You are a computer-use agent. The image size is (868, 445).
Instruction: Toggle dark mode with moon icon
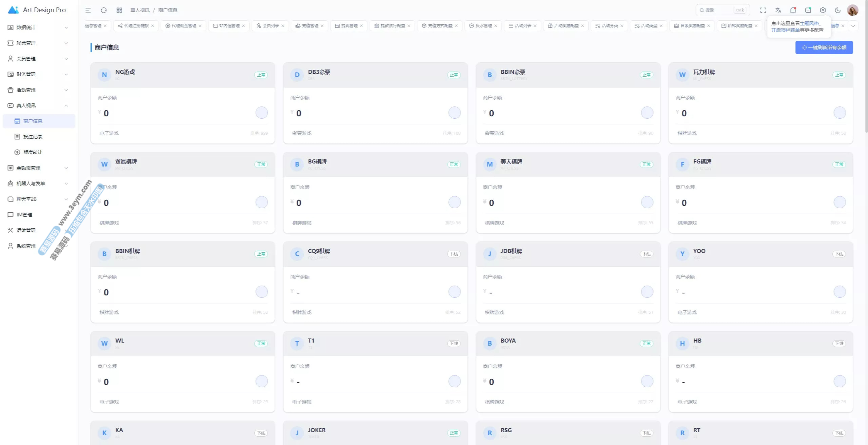pos(837,10)
